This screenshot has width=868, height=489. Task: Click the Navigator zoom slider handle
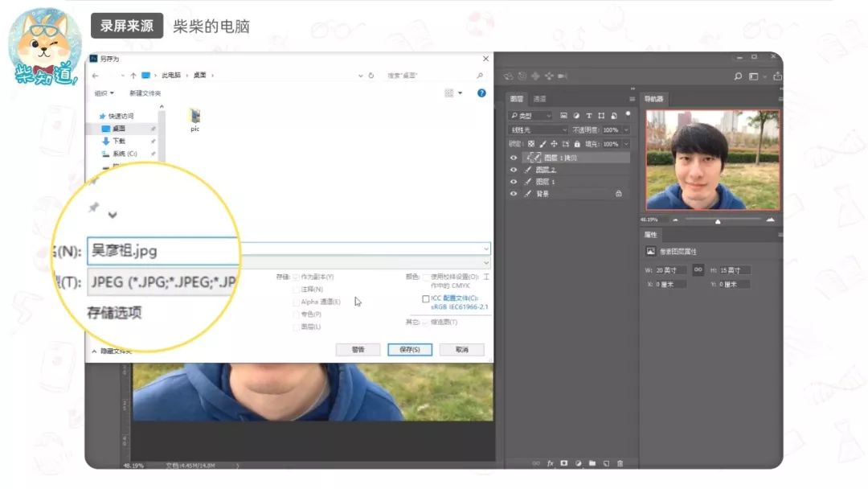tap(718, 220)
